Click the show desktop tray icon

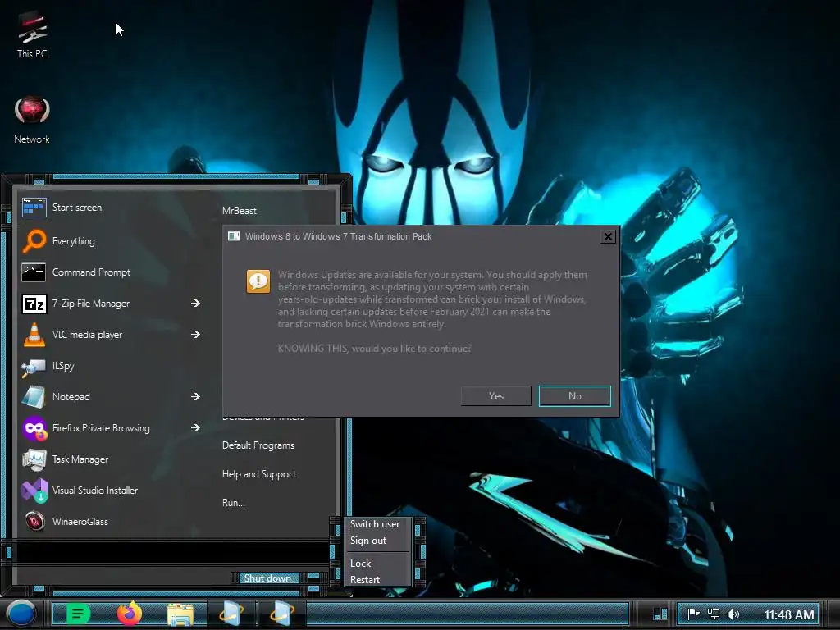[660, 614]
